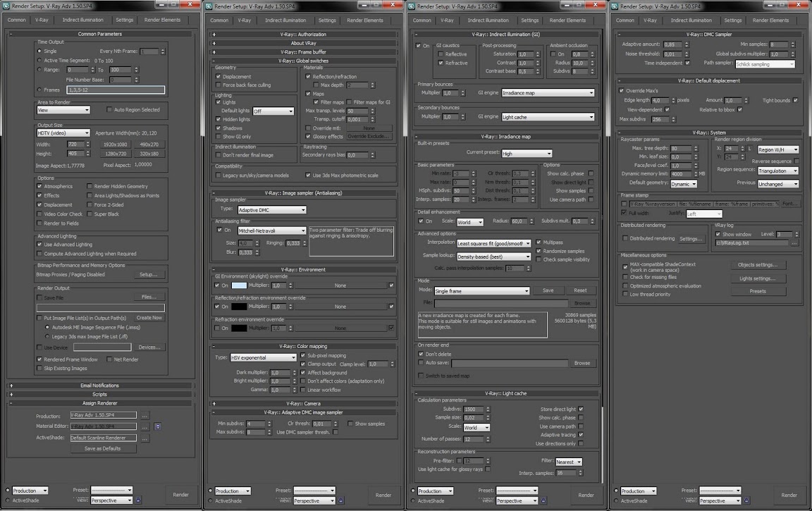Viewport: 812px width, 511px height.
Task: Expand the V-Ray:: Frame buffer rollout
Action: pyautogui.click(x=214, y=52)
